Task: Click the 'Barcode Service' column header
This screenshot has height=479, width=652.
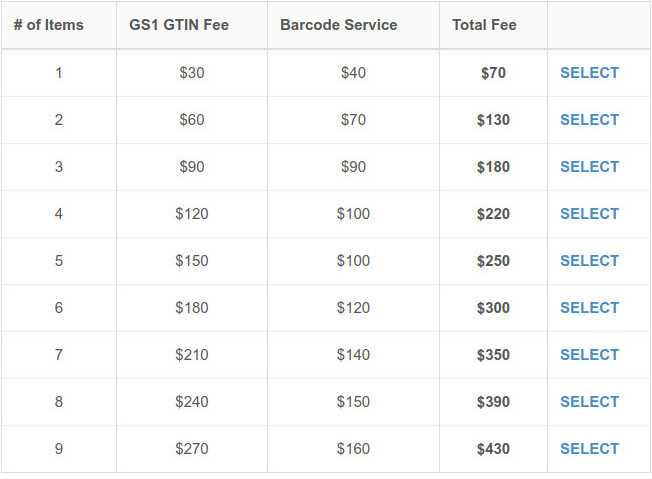Action: pyautogui.click(x=338, y=25)
